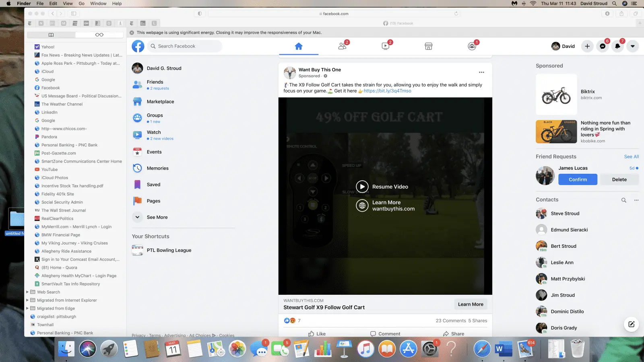Screen dimensions: 644x362
Task: Open the Account dropdown arrow
Action: [633, 46]
